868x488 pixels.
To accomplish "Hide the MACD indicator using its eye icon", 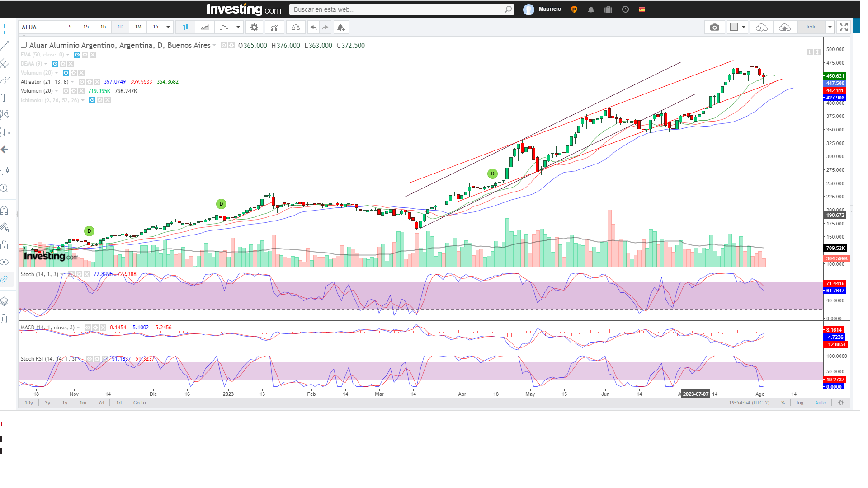I will 88,328.
